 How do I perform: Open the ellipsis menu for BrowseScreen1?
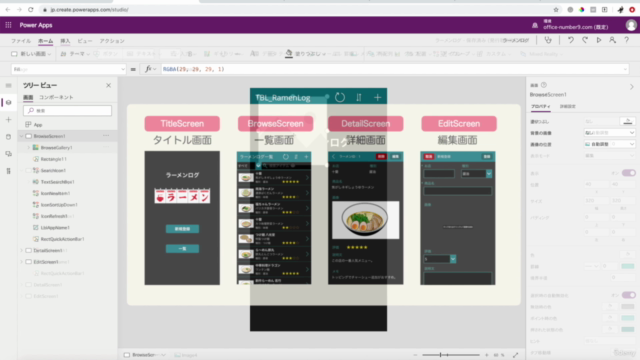tap(106, 136)
